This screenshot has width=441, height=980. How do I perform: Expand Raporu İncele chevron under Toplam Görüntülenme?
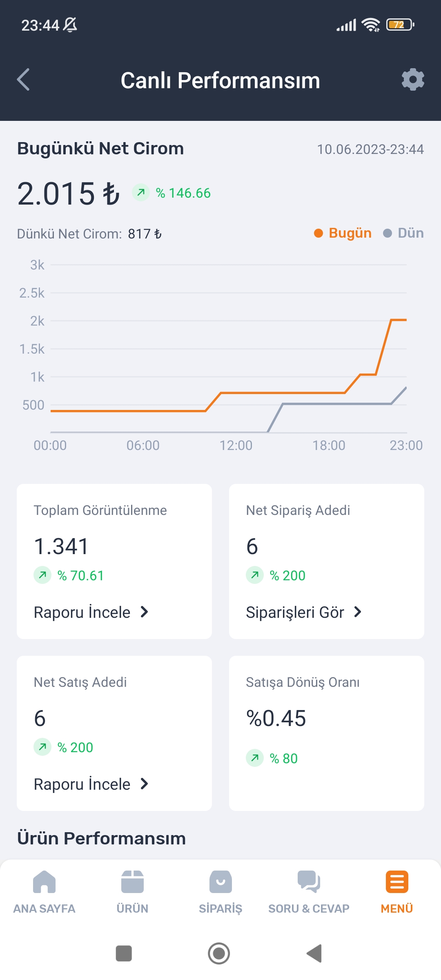coord(144,612)
